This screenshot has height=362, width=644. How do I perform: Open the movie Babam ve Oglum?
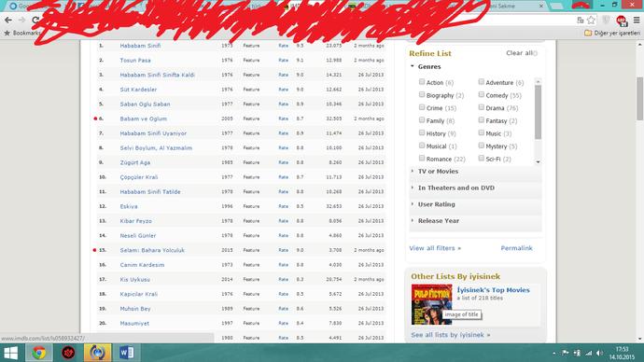[144, 118]
